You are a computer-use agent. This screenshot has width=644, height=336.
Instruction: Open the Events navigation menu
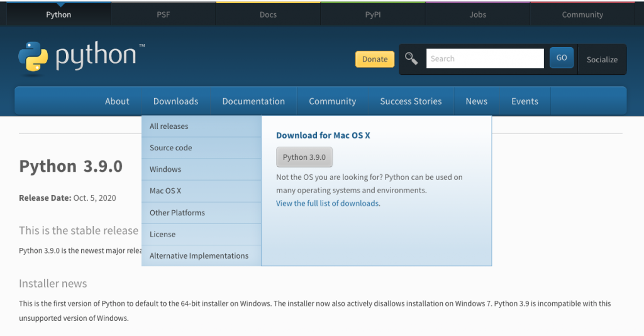click(x=525, y=101)
